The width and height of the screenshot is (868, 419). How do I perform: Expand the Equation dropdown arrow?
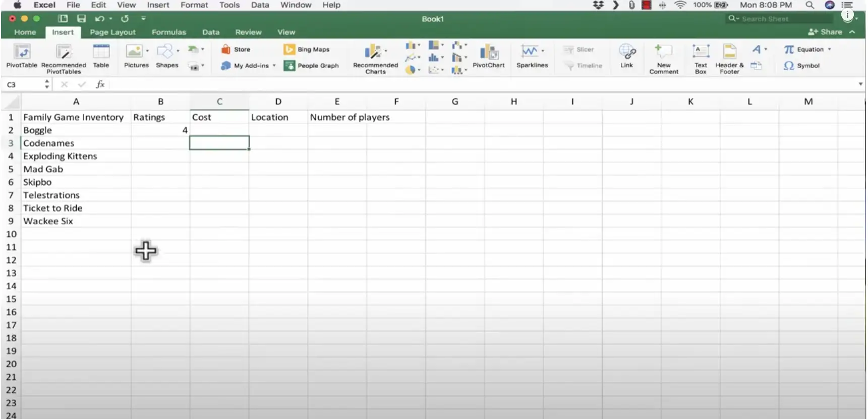[x=829, y=49]
